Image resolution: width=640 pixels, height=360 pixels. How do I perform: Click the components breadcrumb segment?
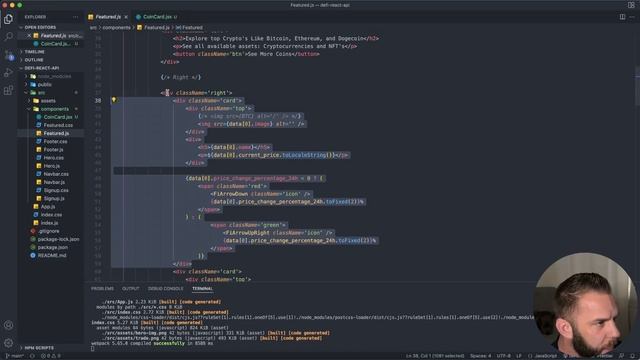point(116,28)
